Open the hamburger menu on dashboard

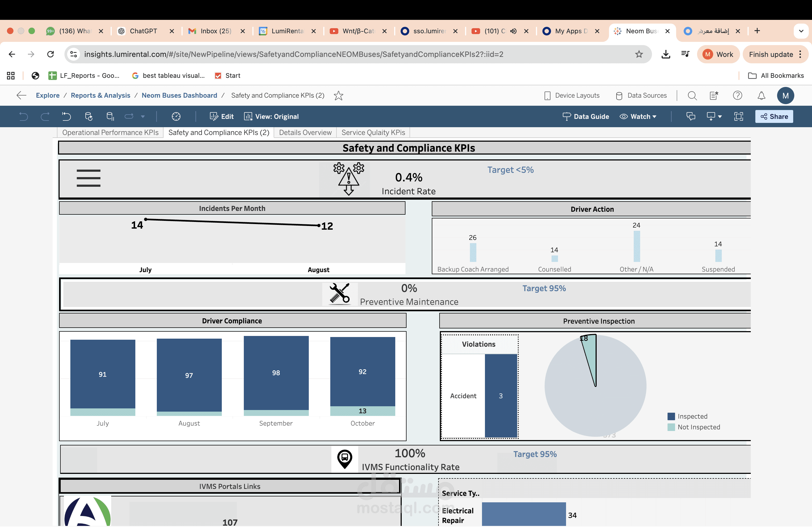point(88,178)
